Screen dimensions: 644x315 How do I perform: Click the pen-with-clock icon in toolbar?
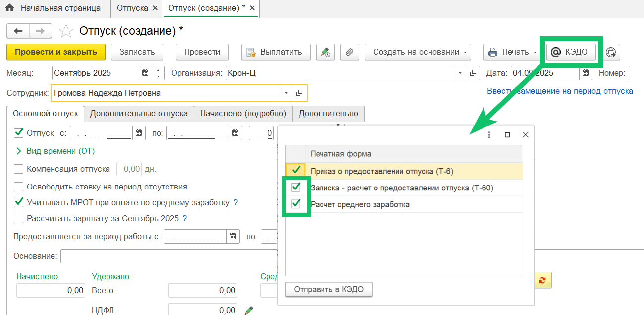[x=325, y=52]
